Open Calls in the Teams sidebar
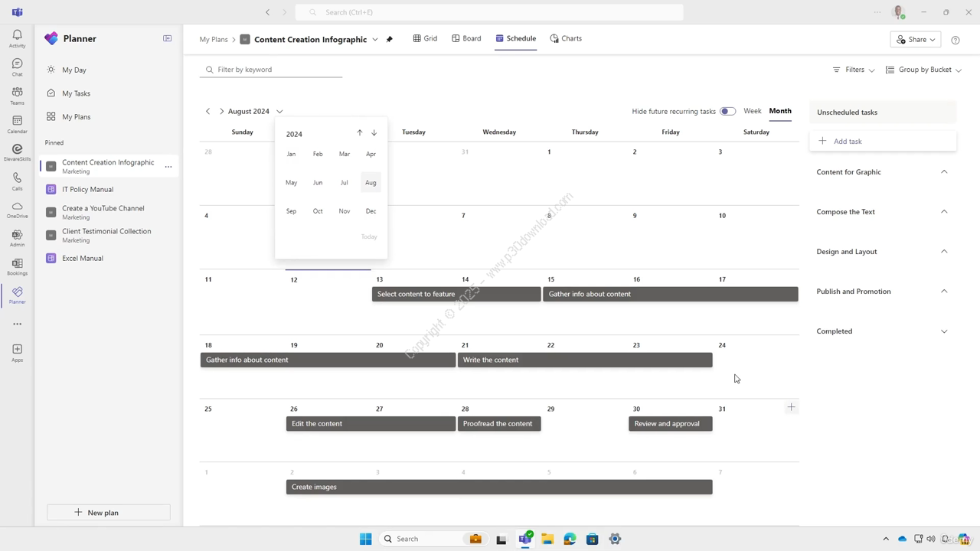The height and width of the screenshot is (551, 980). coord(17,181)
